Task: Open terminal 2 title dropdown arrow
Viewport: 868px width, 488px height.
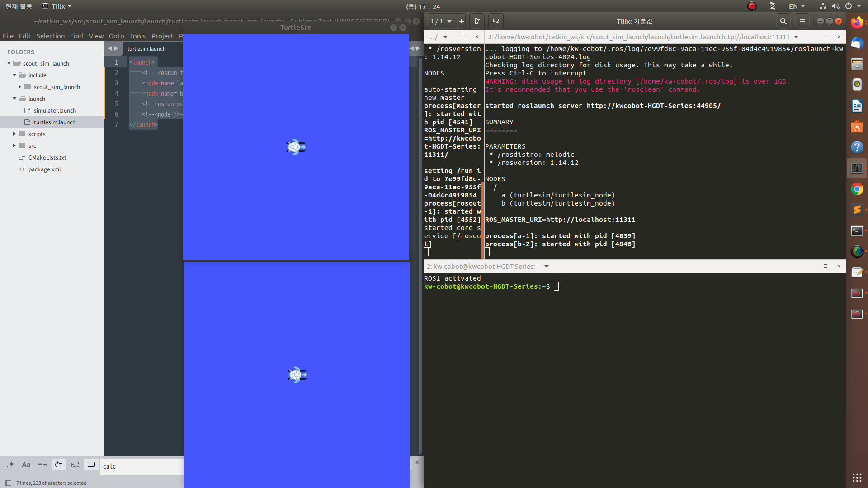Action: click(547, 267)
